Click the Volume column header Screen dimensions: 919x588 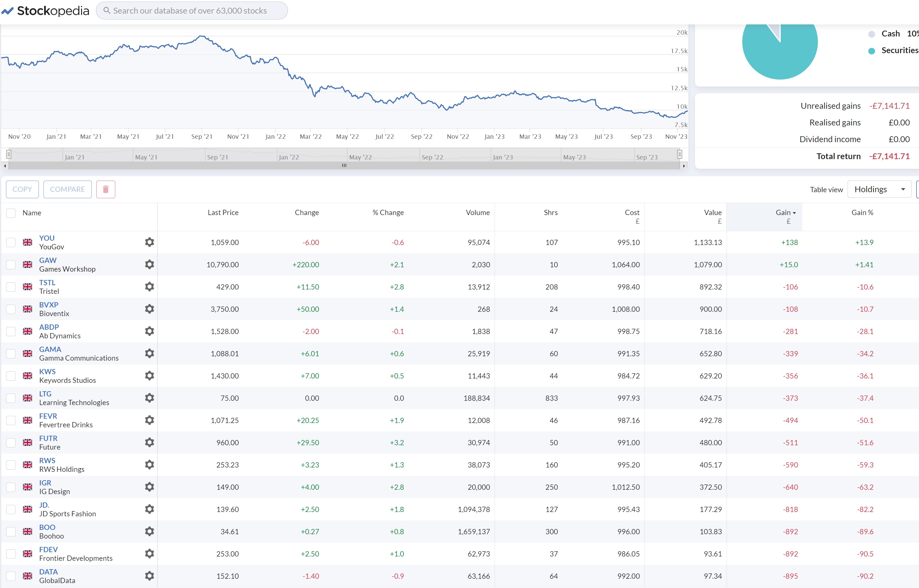(478, 213)
